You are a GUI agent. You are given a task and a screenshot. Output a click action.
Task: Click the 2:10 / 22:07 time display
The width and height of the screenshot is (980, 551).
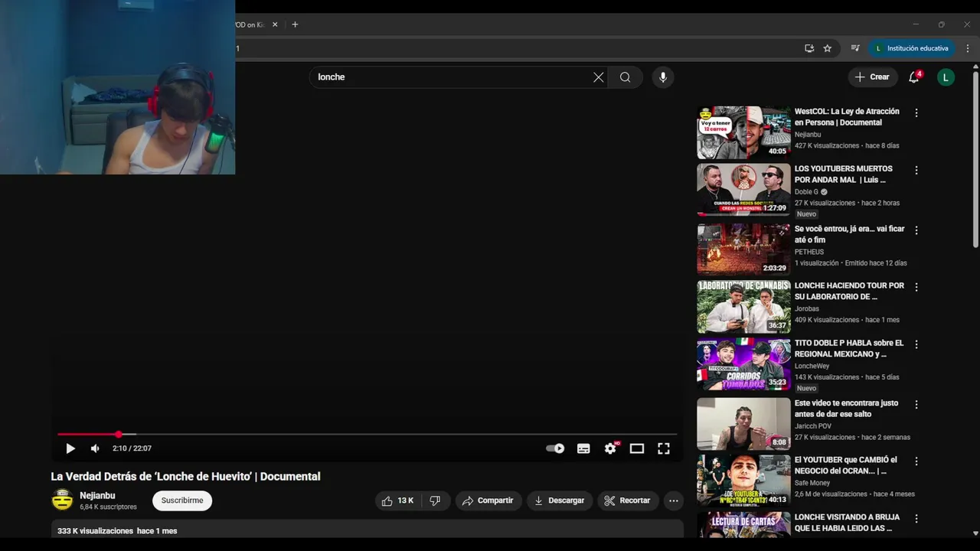point(132,448)
